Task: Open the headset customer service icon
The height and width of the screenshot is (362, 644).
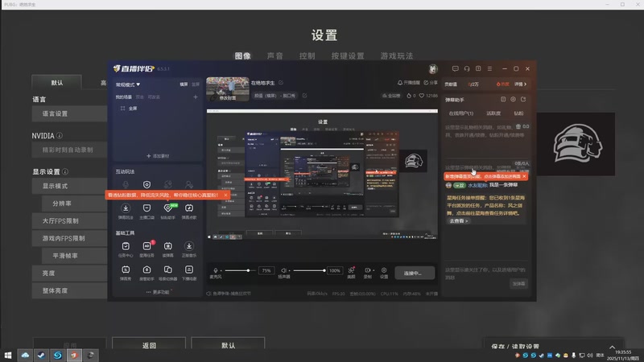Action: 467,68
